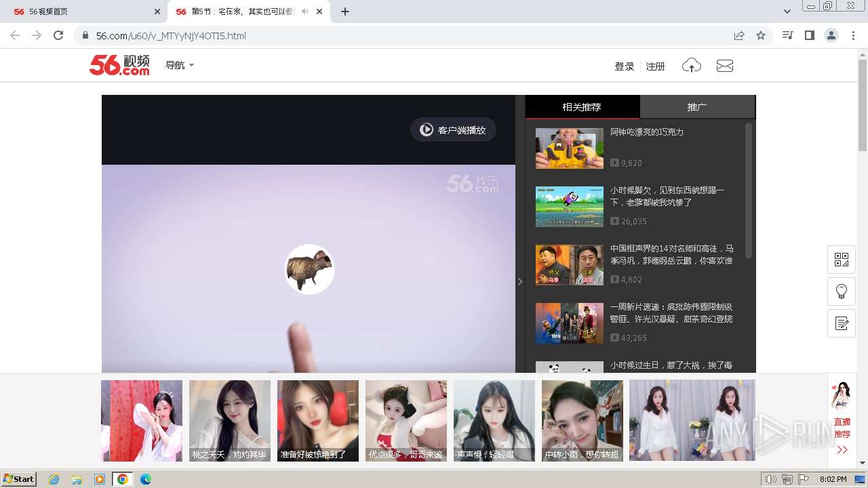Screen dimensions: 868x488
Task: Click the system clock 8:02 PM
Action: tap(833, 479)
